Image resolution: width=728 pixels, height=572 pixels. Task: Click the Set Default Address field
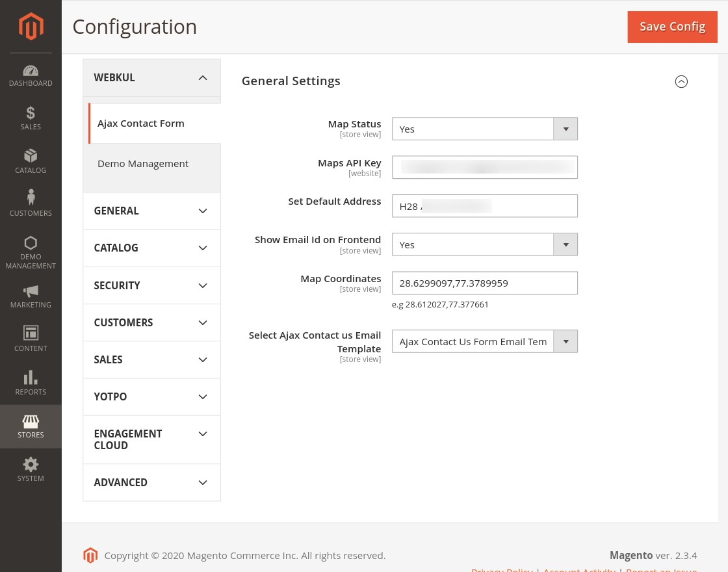pyautogui.click(x=484, y=206)
